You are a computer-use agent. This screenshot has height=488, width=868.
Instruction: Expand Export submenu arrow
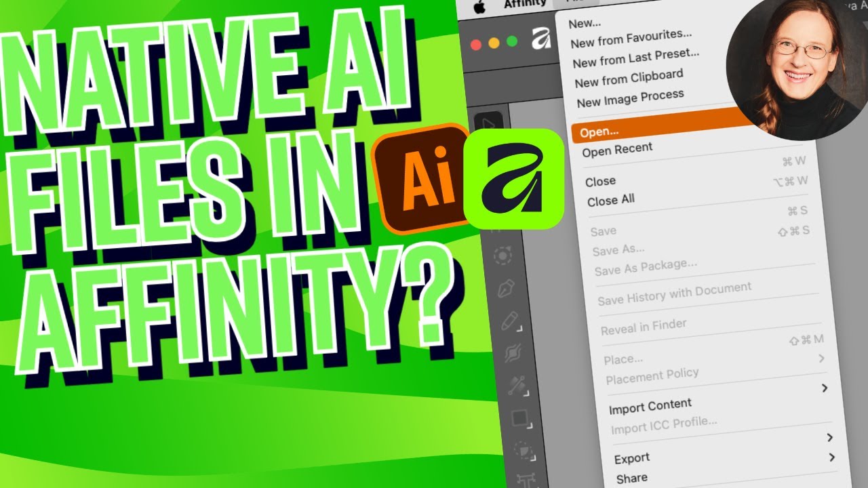(x=829, y=438)
